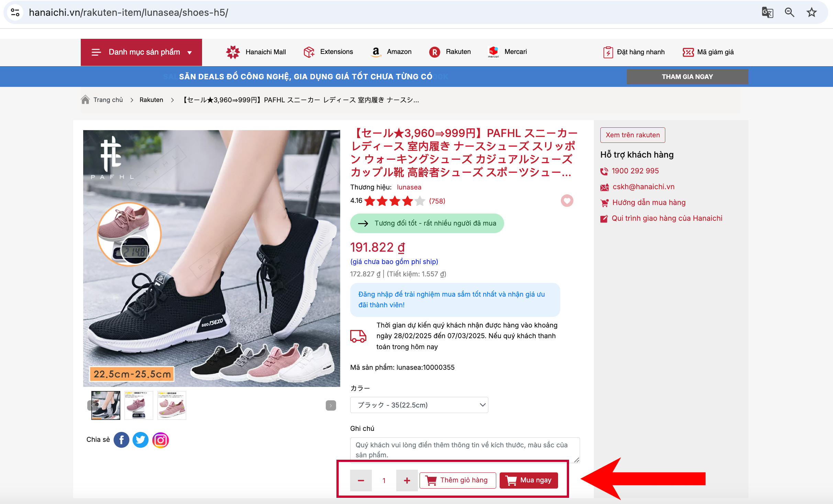
Task: Open Extensions menu item
Action: pyautogui.click(x=336, y=52)
